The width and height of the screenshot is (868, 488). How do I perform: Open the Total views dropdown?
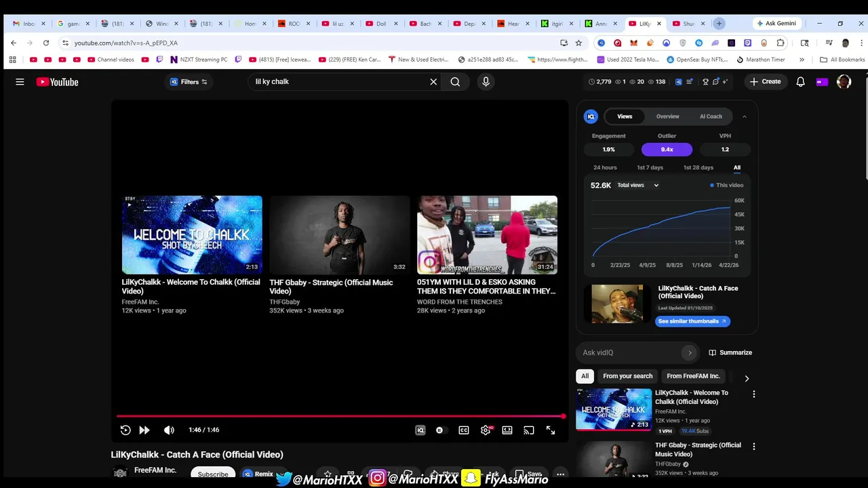click(x=637, y=185)
